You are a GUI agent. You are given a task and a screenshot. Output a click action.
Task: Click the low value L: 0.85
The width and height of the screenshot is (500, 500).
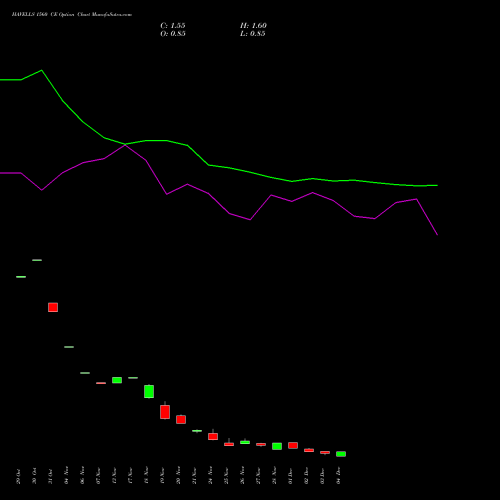click(253, 34)
